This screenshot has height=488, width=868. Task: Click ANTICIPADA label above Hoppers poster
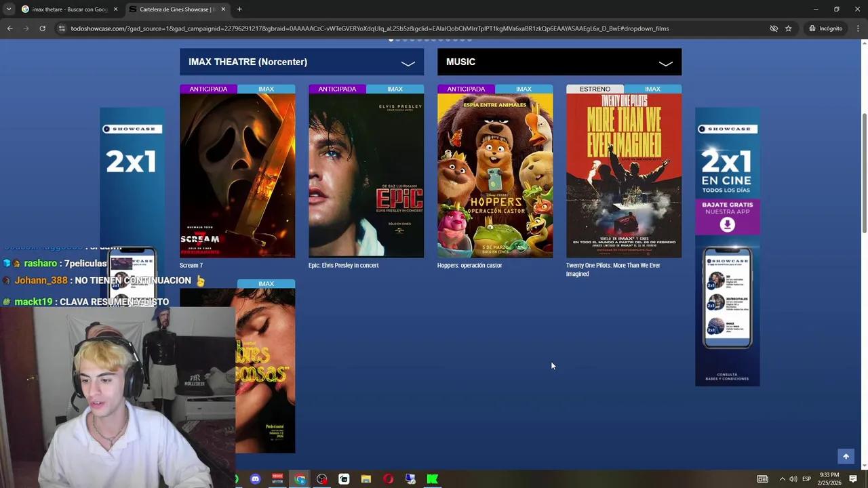[466, 89]
